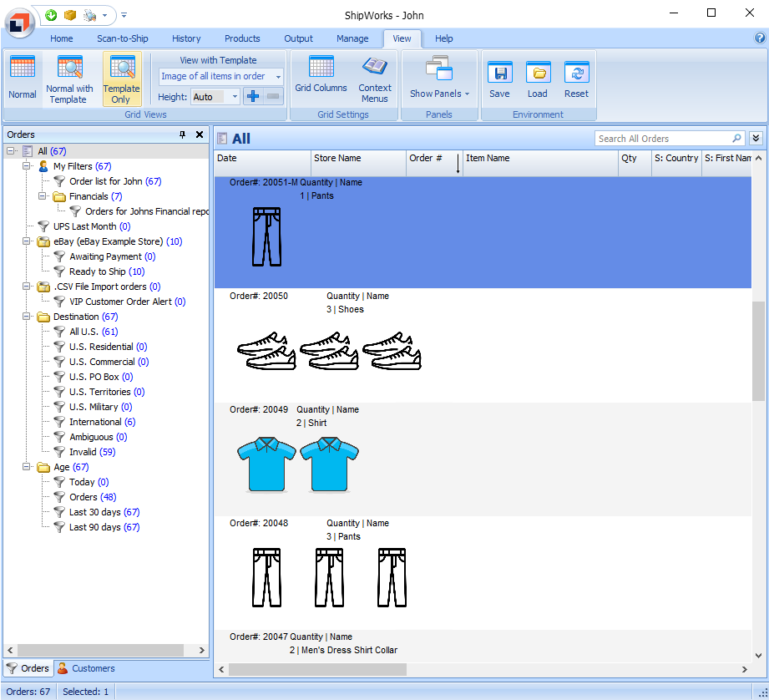Click the green download arrow quick access icon

51,15
